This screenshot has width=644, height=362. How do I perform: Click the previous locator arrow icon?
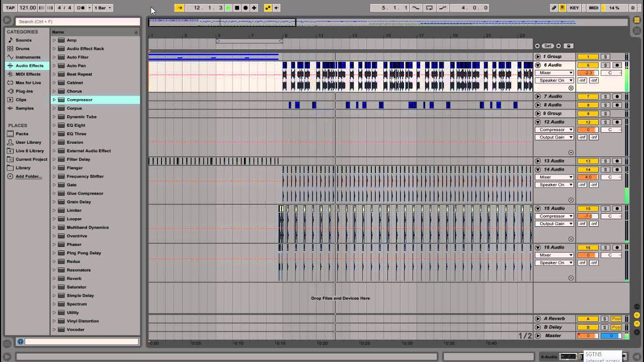point(538,46)
